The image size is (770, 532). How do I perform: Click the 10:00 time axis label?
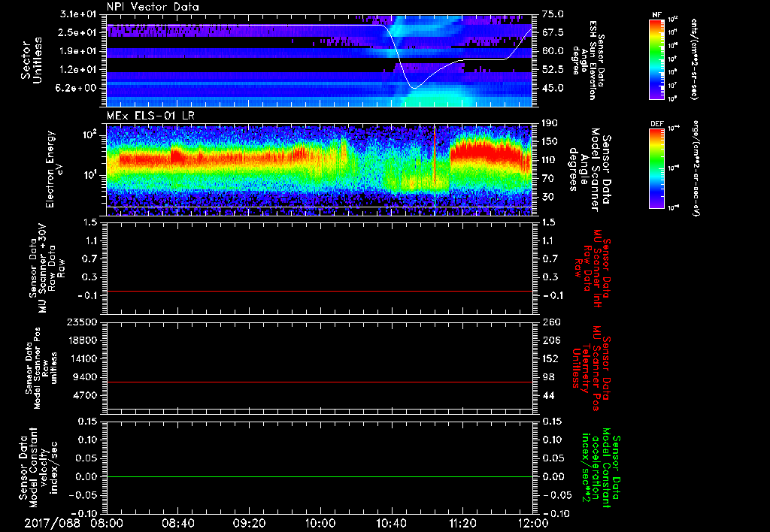point(320,521)
